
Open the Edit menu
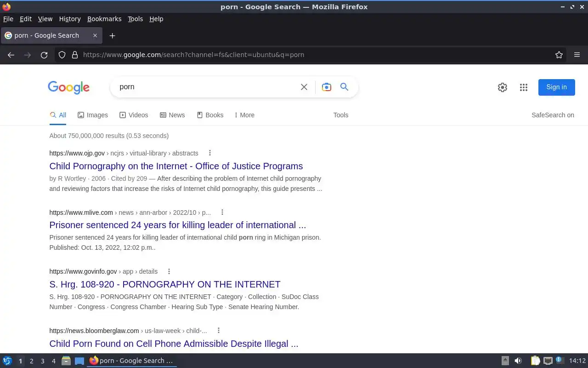[x=26, y=19]
